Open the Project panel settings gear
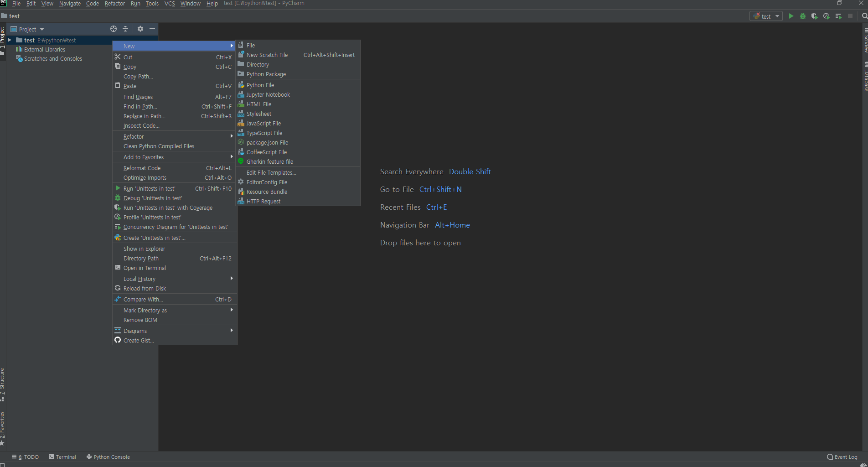The width and height of the screenshot is (868, 467). (x=140, y=29)
